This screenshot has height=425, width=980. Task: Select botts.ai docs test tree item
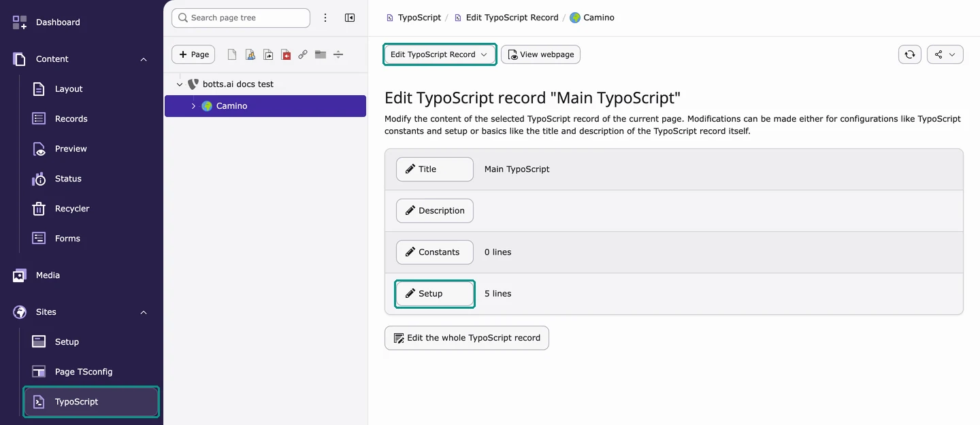pos(238,84)
